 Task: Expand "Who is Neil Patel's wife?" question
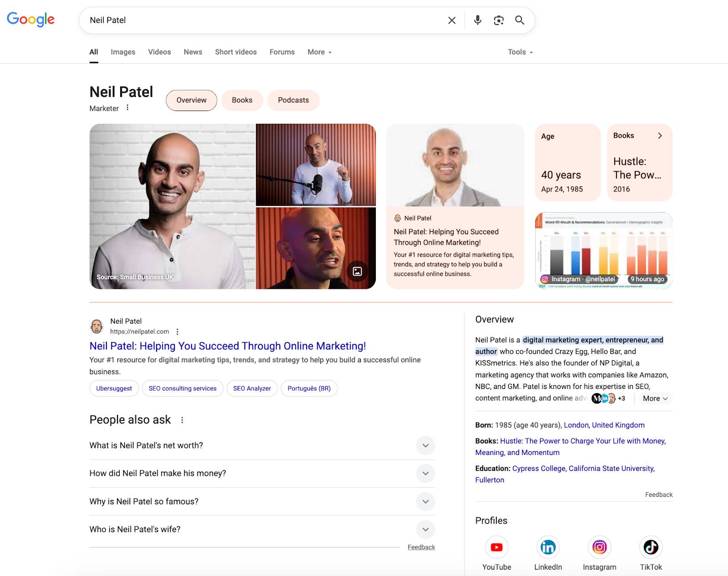click(262, 530)
